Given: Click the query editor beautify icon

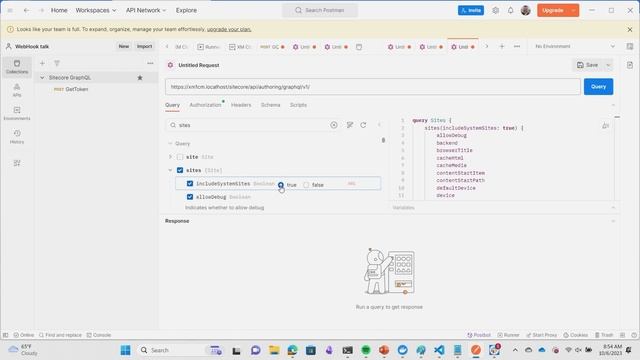Looking at the screenshot, I should coord(605,126).
